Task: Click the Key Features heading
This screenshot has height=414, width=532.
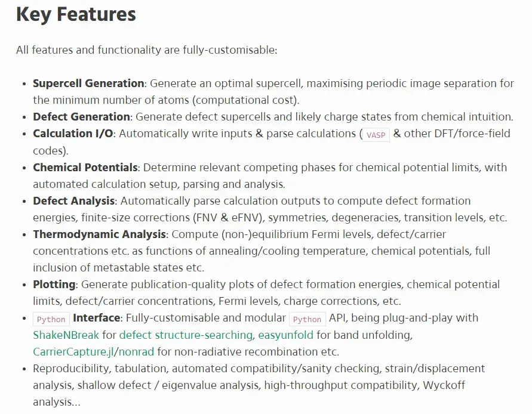Action: coord(76,14)
